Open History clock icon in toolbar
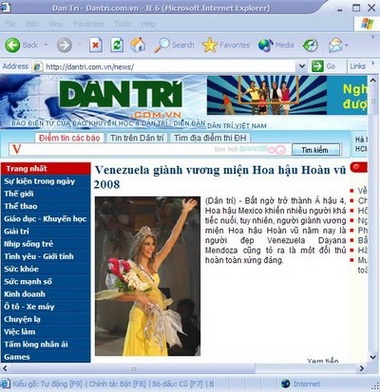Screen dimensions: 380x392 310,45
